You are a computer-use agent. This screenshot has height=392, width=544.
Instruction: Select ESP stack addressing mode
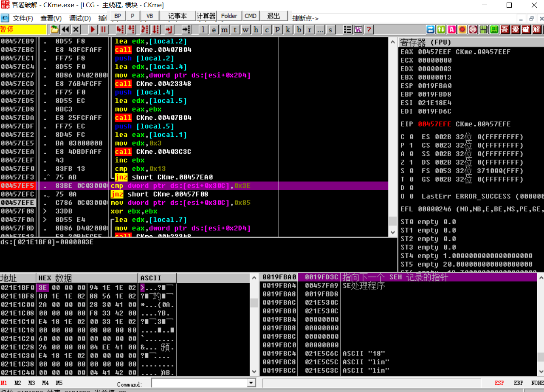coord(499,383)
